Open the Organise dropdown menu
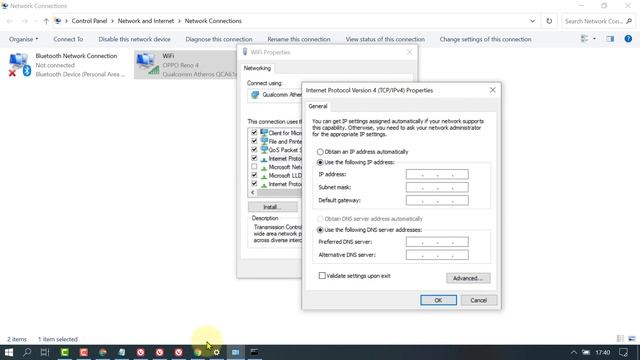This screenshot has width=640, height=360. (24, 39)
